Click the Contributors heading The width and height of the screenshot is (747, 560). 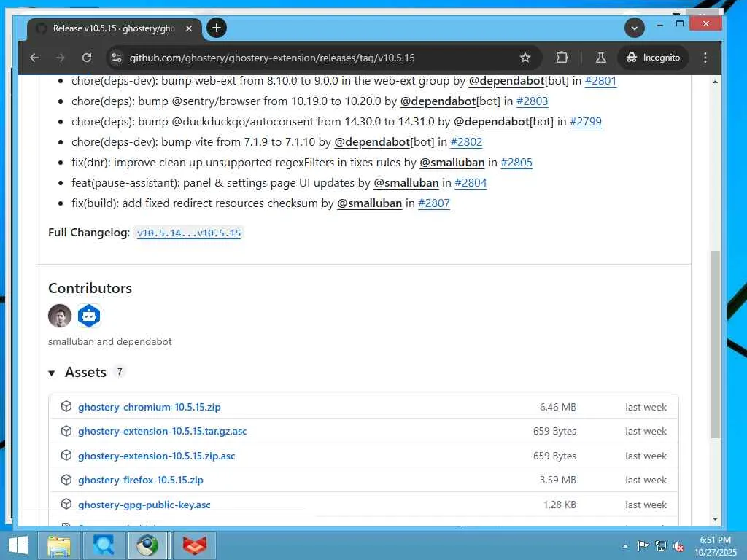click(x=90, y=289)
